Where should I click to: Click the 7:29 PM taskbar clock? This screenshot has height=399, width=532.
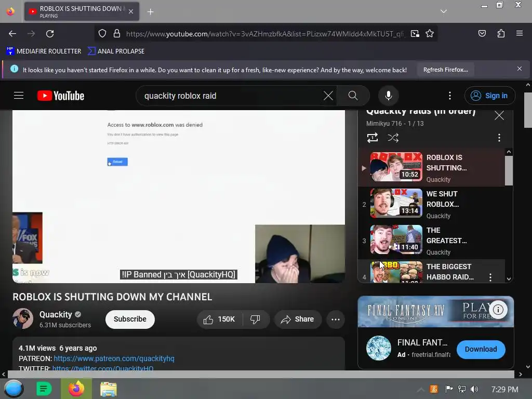point(504,389)
